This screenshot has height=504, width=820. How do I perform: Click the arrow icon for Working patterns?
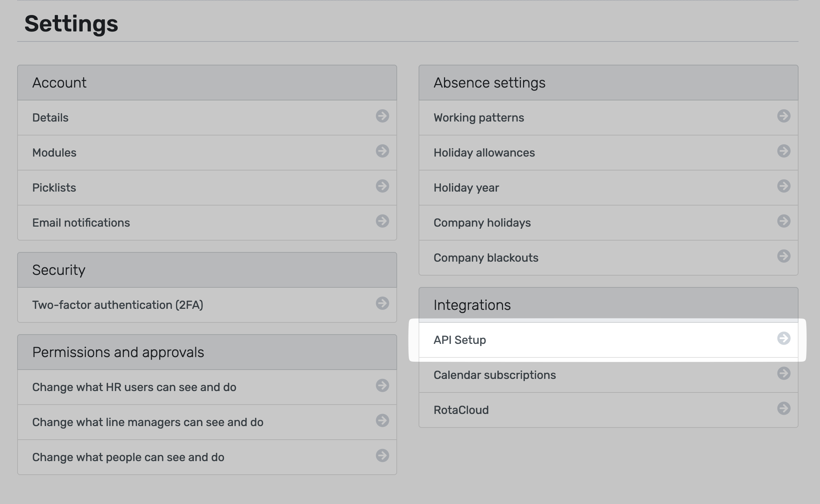pos(784,116)
